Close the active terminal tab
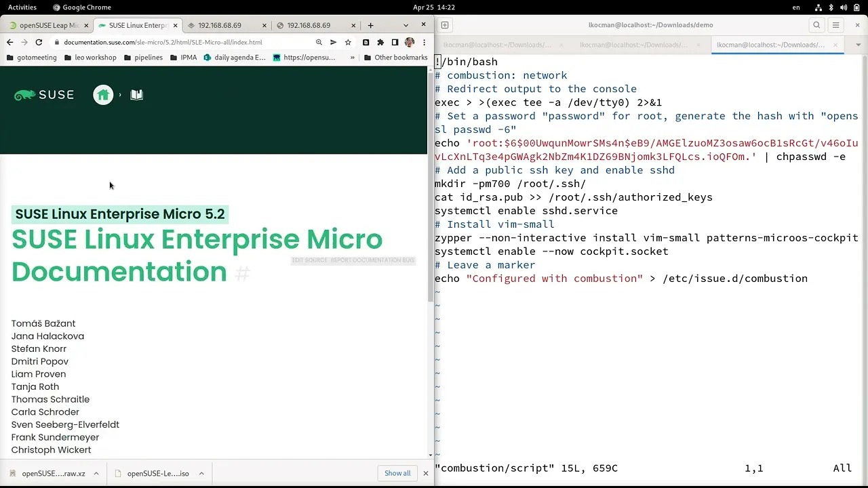This screenshot has height=488, width=868. click(x=835, y=45)
